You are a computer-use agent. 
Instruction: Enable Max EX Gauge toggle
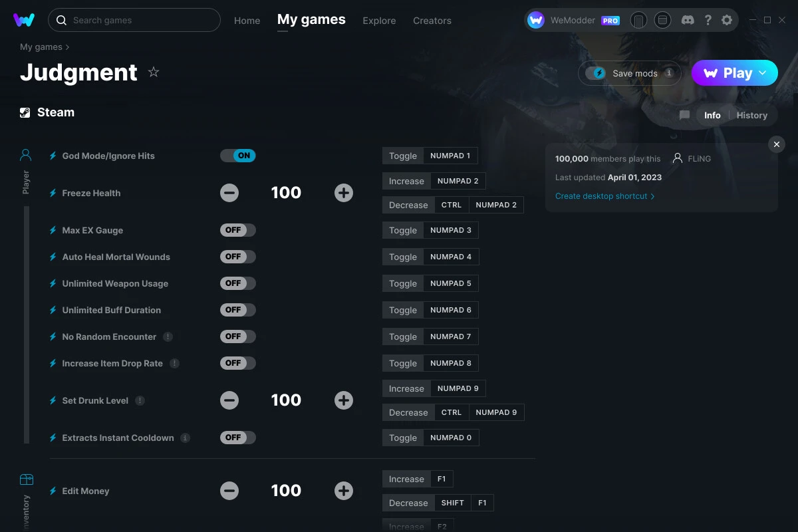click(238, 230)
